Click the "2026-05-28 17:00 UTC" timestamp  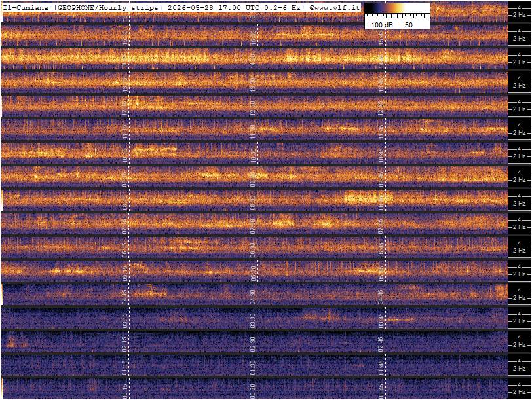(x=214, y=7)
